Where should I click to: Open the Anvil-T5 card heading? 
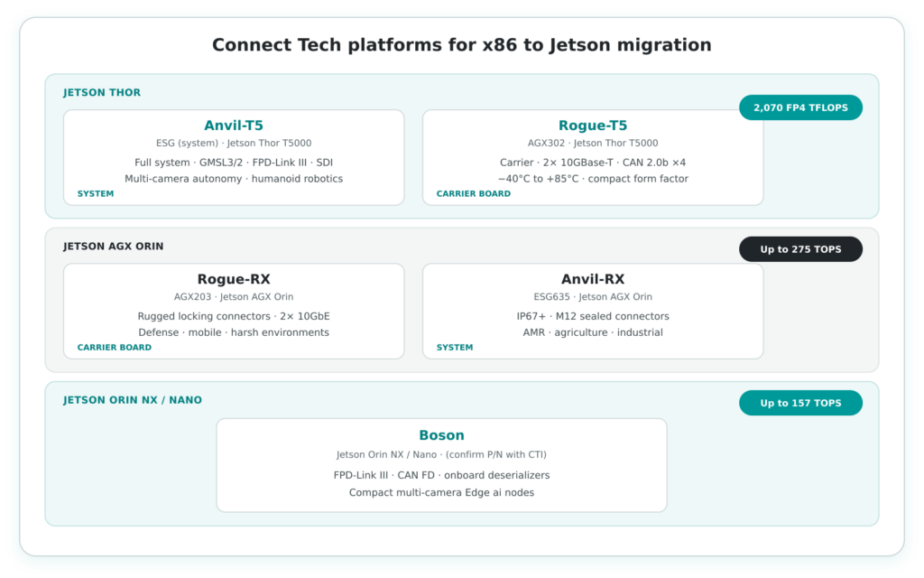click(234, 126)
